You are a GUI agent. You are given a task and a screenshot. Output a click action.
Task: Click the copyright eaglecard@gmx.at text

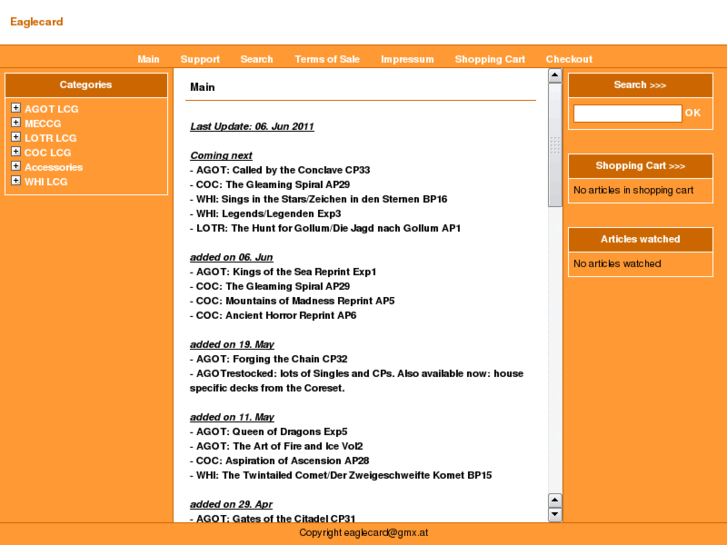[x=364, y=533]
